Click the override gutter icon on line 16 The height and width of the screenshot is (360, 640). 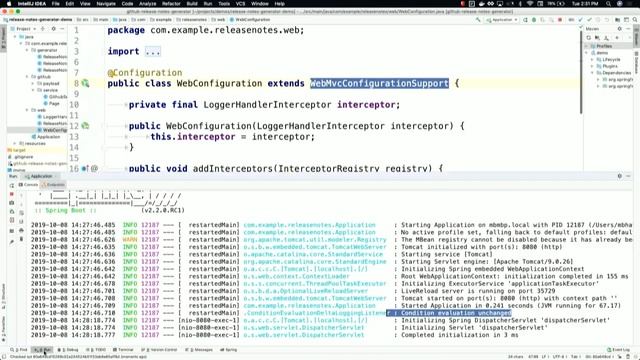tap(84, 168)
